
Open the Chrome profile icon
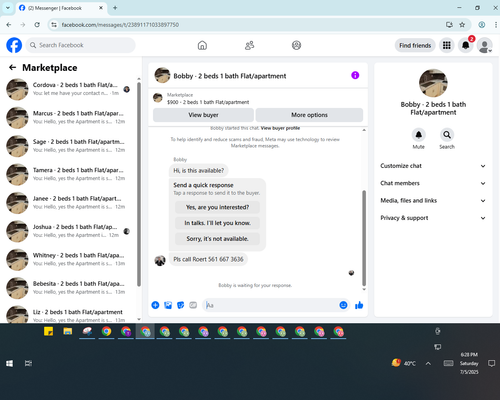pyautogui.click(x=482, y=25)
